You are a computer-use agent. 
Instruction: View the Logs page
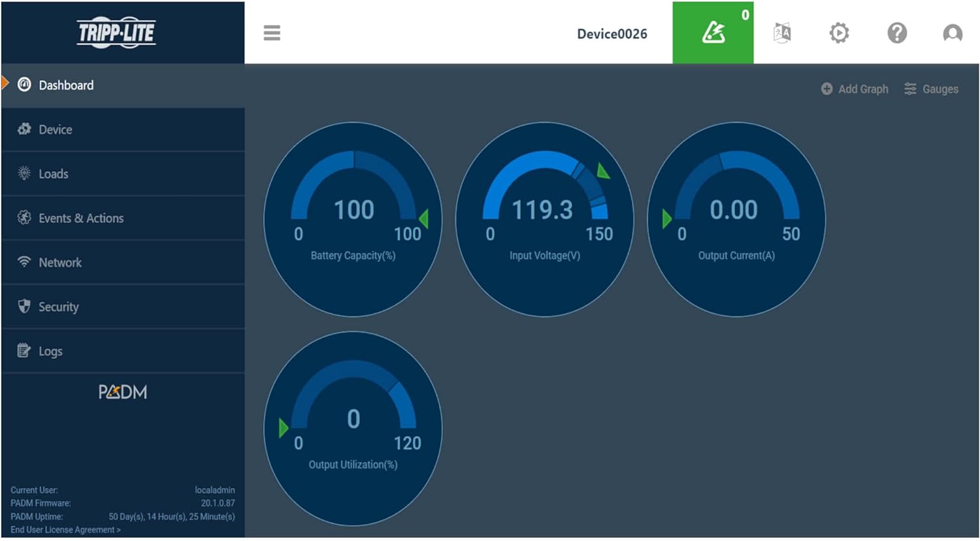(x=50, y=352)
